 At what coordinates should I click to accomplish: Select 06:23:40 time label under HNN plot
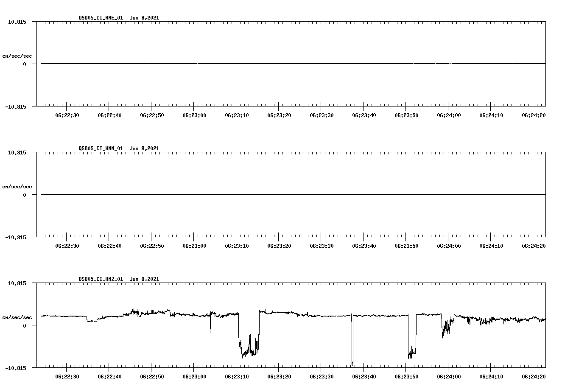pyautogui.click(x=364, y=246)
